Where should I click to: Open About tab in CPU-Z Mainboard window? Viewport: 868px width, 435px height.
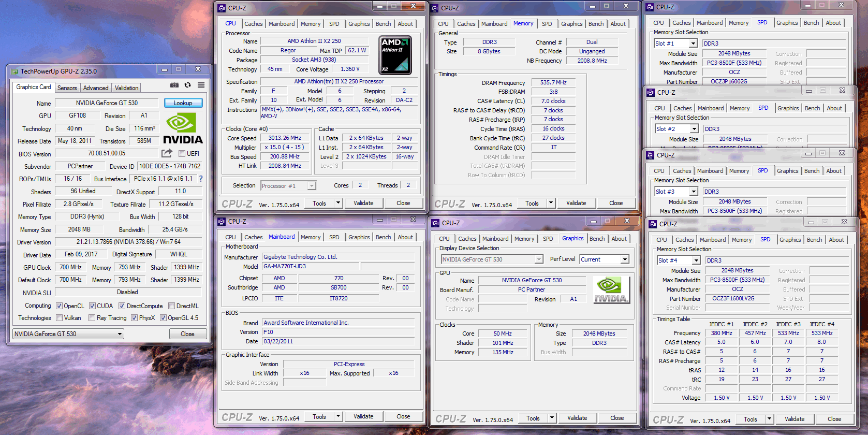tap(405, 237)
